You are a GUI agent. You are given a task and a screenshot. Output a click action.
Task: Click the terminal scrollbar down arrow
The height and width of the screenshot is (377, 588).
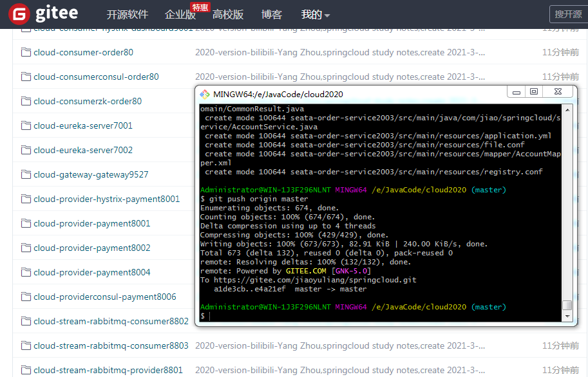(x=567, y=317)
